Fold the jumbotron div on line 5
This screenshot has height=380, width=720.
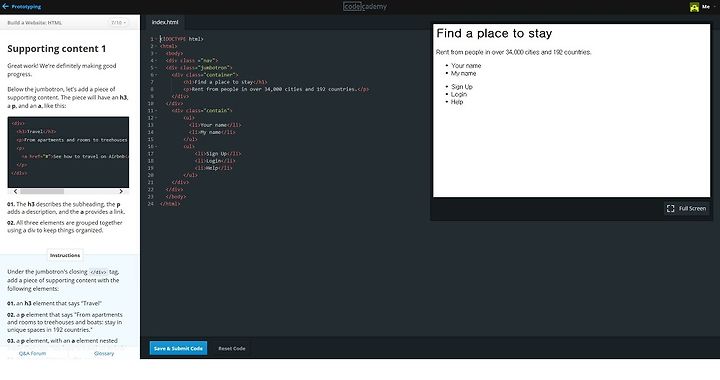155,68
